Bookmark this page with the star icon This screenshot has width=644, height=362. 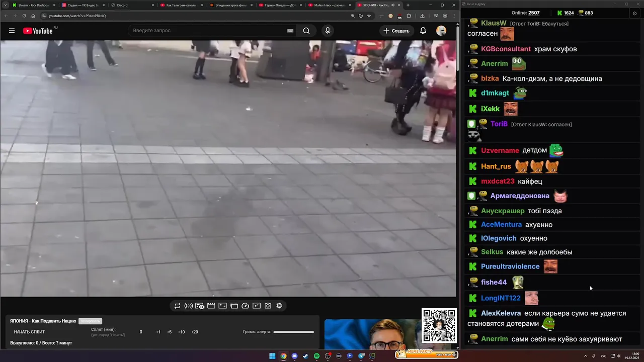pos(369,16)
